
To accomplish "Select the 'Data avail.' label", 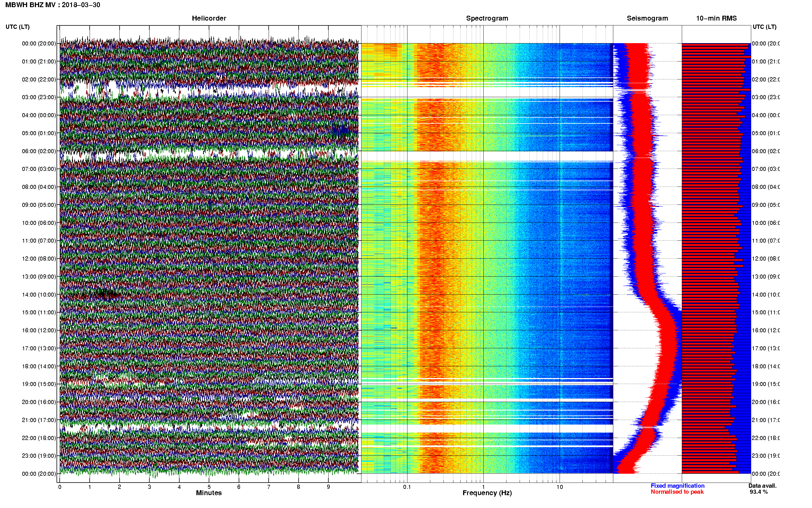I will point(762,486).
